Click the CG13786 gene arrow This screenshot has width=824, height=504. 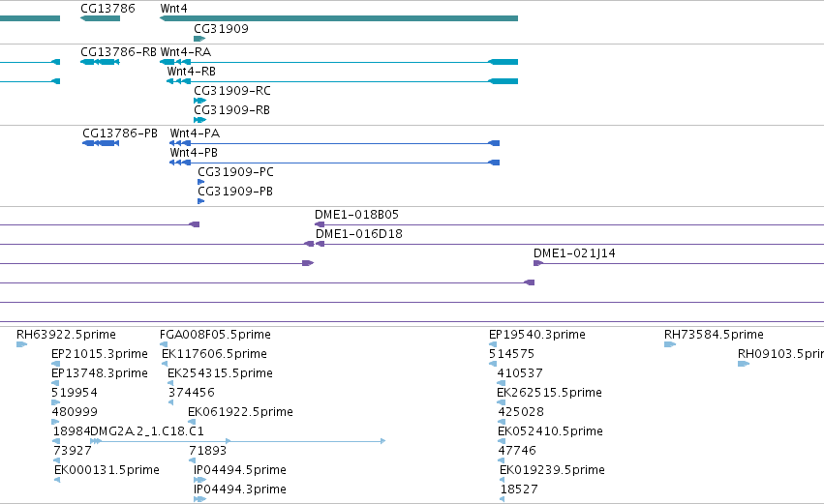(100, 18)
